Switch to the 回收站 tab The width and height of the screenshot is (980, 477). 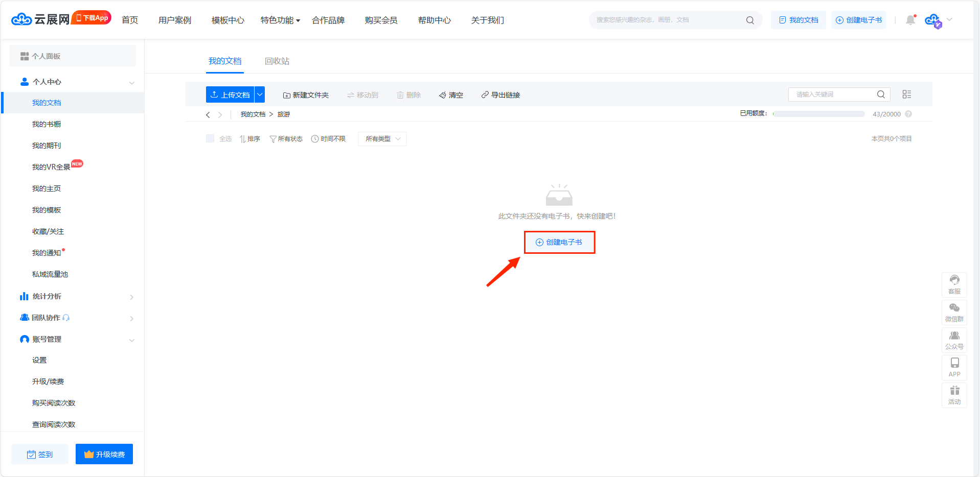(x=277, y=61)
